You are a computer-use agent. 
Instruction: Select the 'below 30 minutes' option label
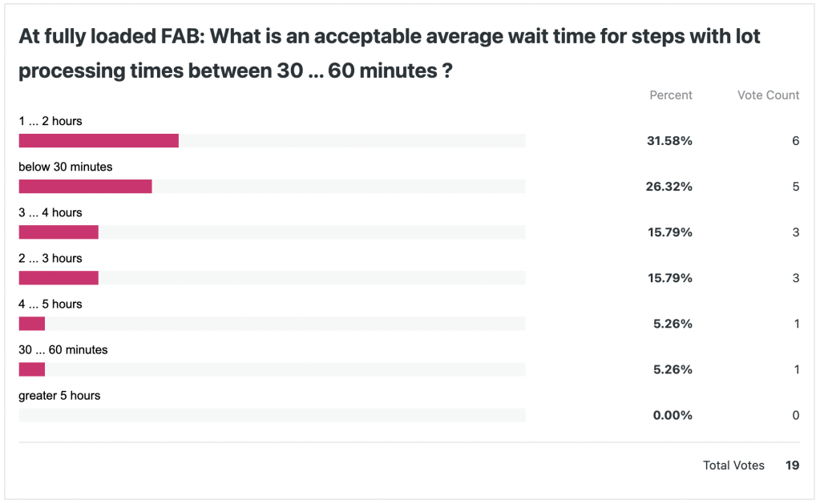click(66, 167)
